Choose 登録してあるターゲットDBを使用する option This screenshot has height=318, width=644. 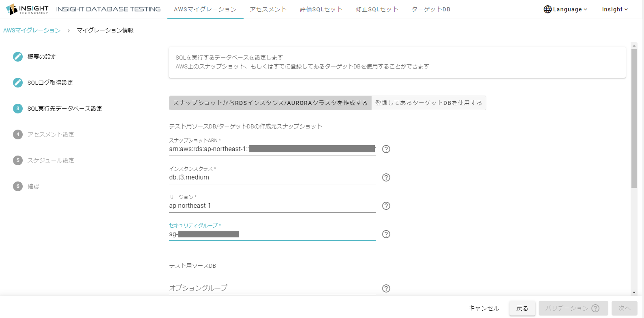(429, 103)
